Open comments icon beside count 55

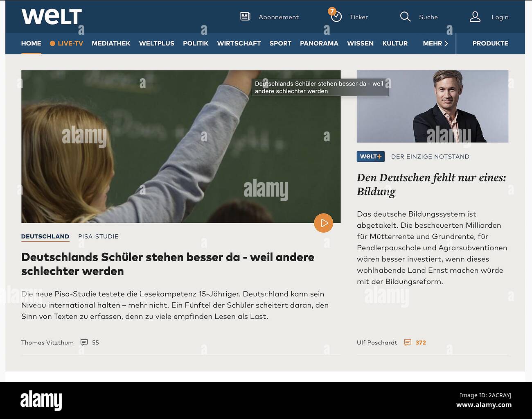[x=84, y=342]
